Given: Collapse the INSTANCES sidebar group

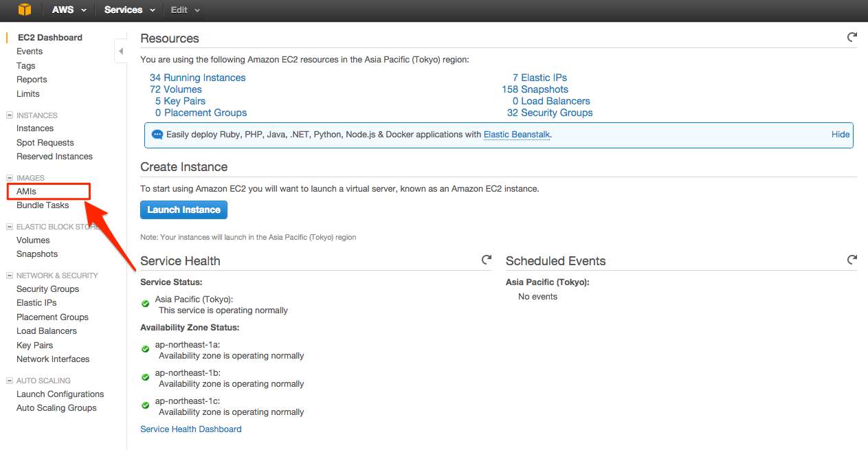Looking at the screenshot, I should tap(10, 115).
